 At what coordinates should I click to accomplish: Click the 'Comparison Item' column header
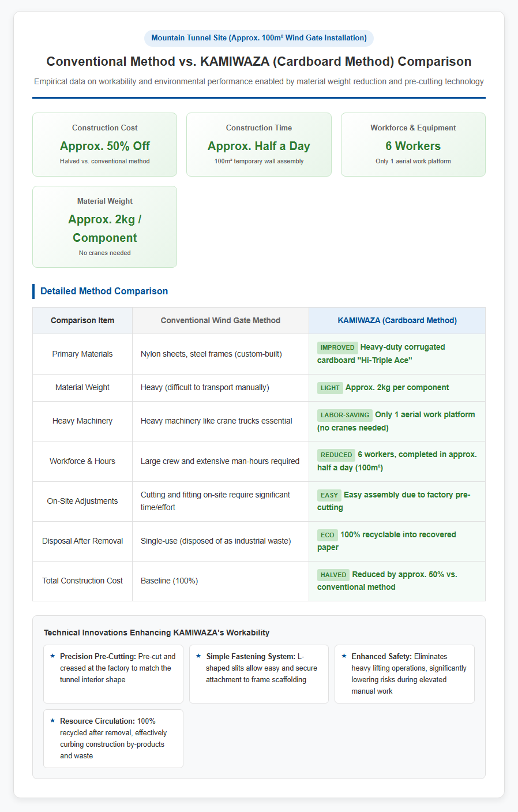(x=82, y=320)
